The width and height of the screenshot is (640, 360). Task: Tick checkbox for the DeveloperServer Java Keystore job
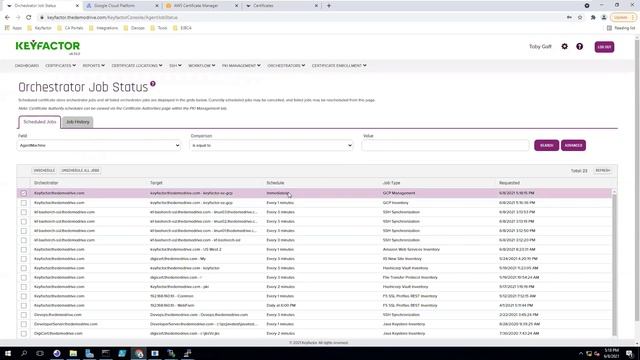click(24, 324)
